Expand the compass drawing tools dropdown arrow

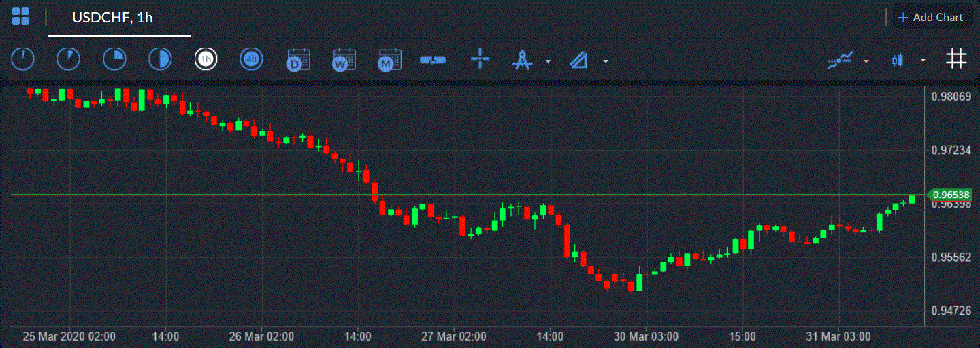click(548, 61)
